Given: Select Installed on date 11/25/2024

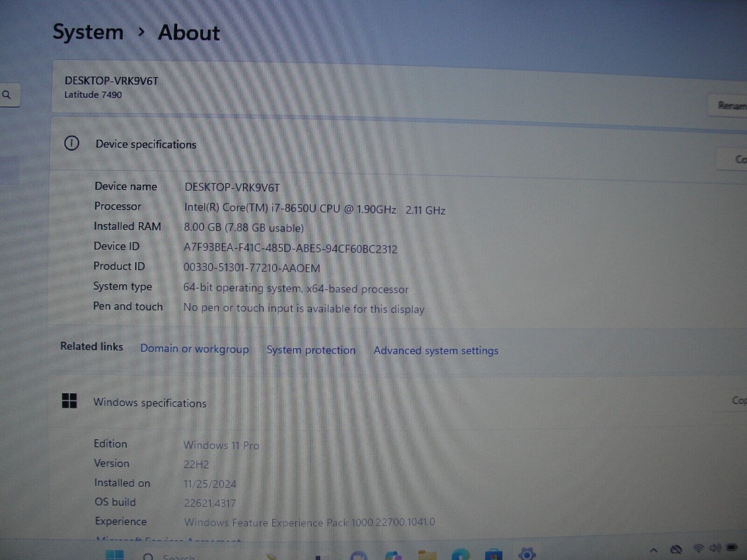Looking at the screenshot, I should pyautogui.click(x=210, y=484).
